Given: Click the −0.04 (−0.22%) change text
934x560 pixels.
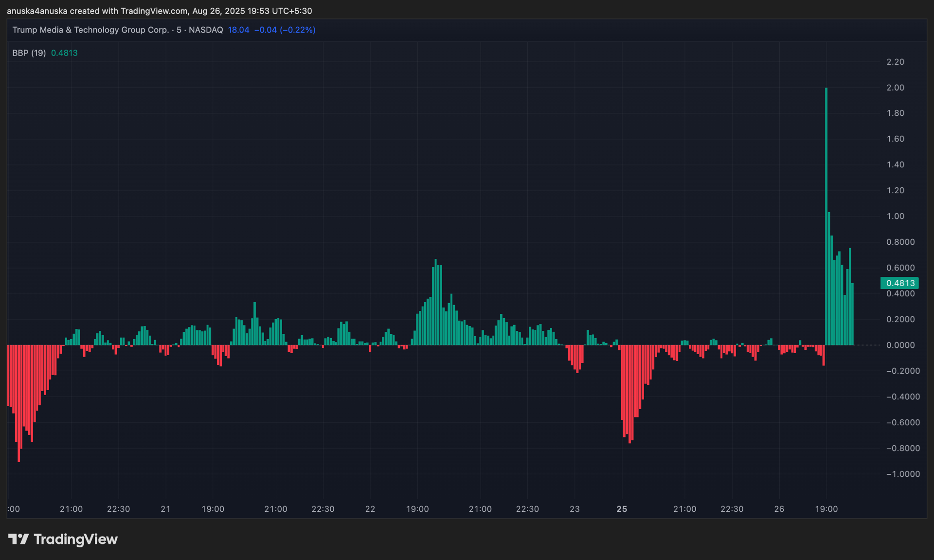Looking at the screenshot, I should tap(285, 30).
